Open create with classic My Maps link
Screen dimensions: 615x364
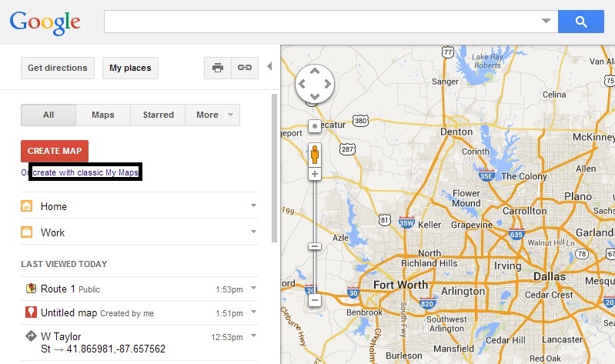pos(85,172)
